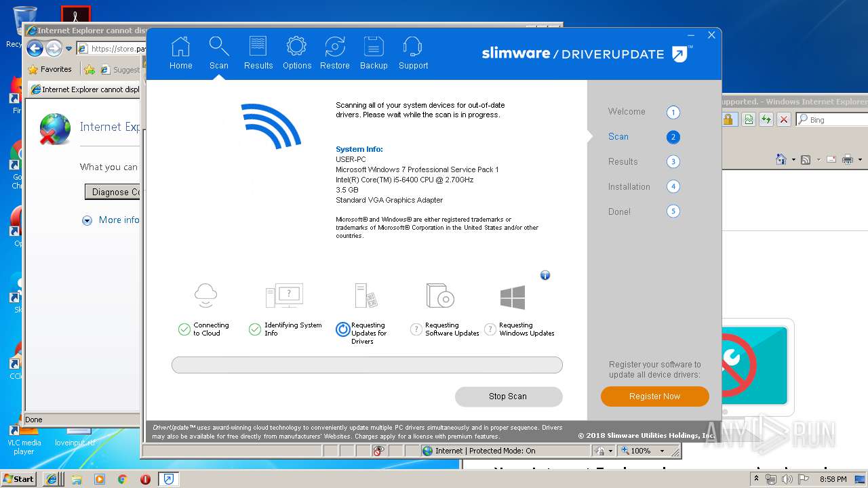The width and height of the screenshot is (868, 488).
Task: Click IE home toolbar icon
Action: point(781,159)
